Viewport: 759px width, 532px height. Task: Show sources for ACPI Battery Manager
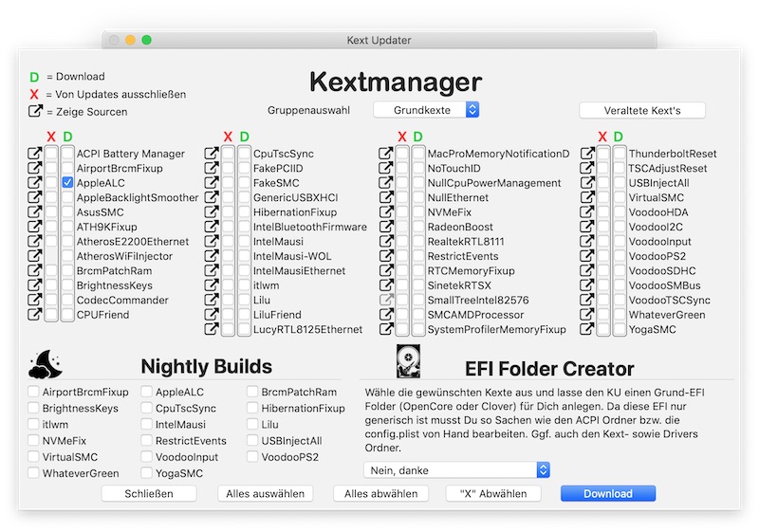click(x=34, y=154)
